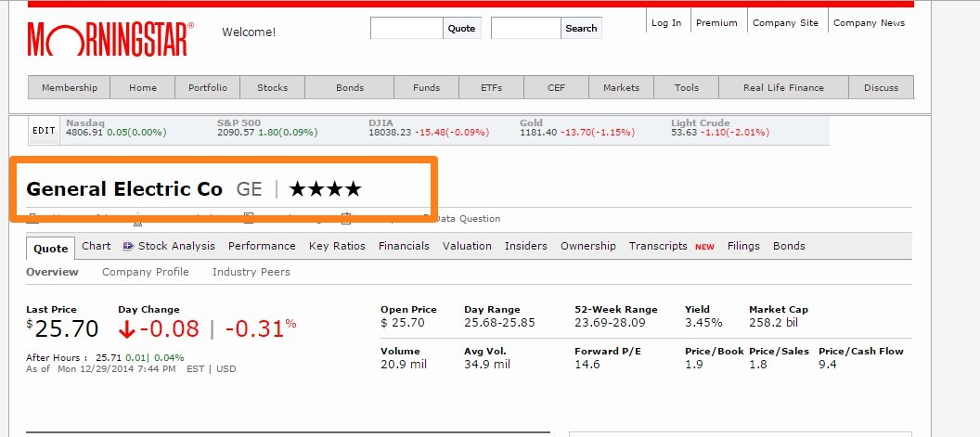Screen dimensions: 980x437
Task: Open the Premium link
Action: coord(716,22)
